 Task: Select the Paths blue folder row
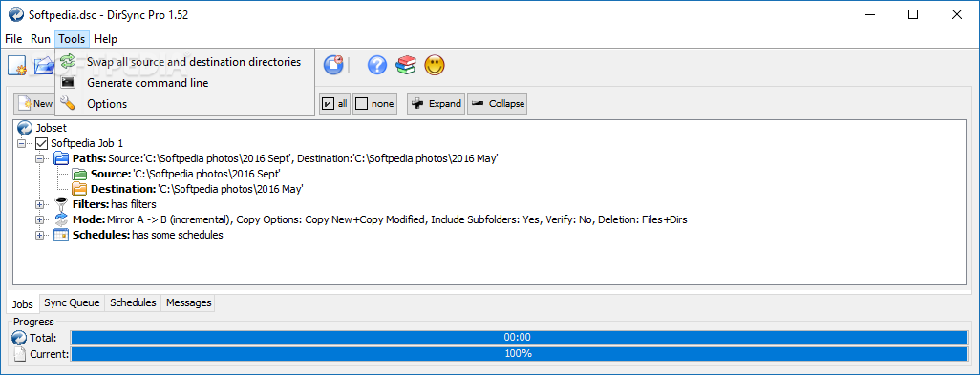point(276,158)
